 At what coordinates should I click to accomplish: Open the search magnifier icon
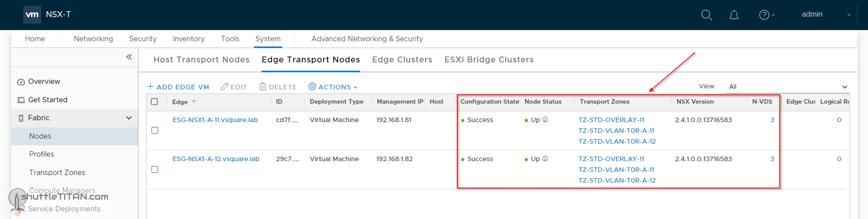[x=706, y=15]
